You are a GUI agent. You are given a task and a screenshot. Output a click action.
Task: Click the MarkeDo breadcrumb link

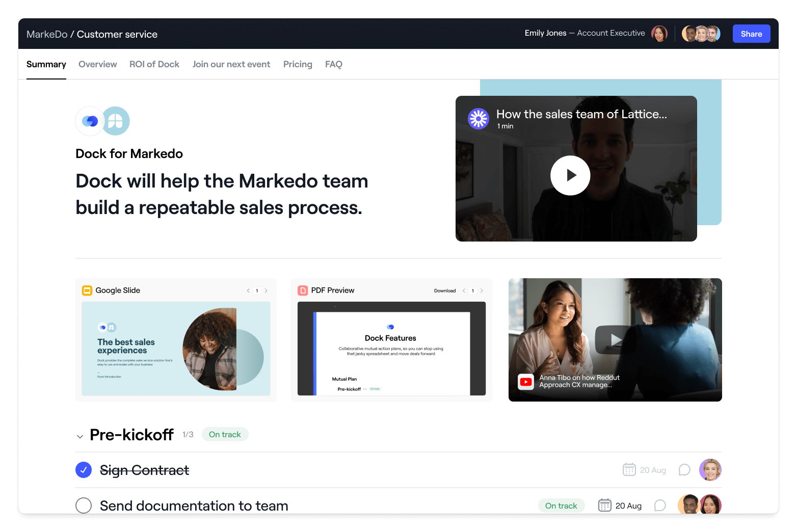47,34
